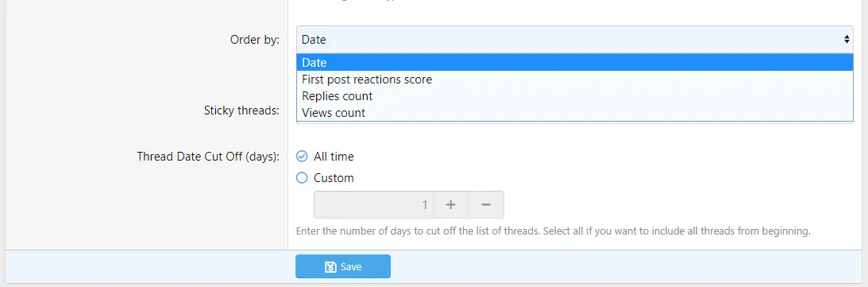The height and width of the screenshot is (287, 868).
Task: Click the Custom label text
Action: click(x=334, y=178)
